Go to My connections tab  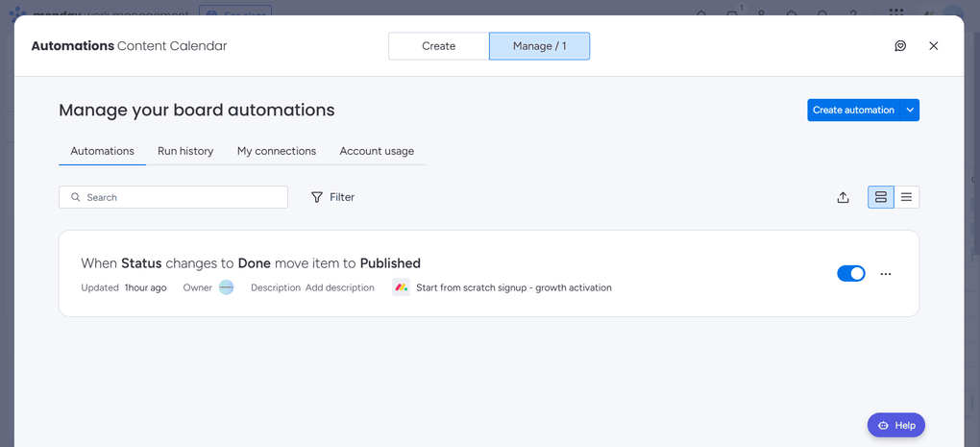pyautogui.click(x=277, y=151)
